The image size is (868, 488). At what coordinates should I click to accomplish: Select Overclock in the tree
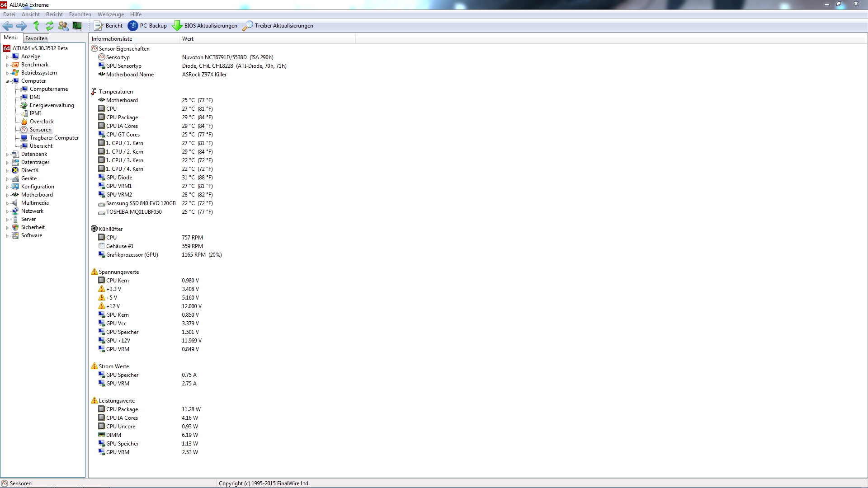click(x=42, y=122)
